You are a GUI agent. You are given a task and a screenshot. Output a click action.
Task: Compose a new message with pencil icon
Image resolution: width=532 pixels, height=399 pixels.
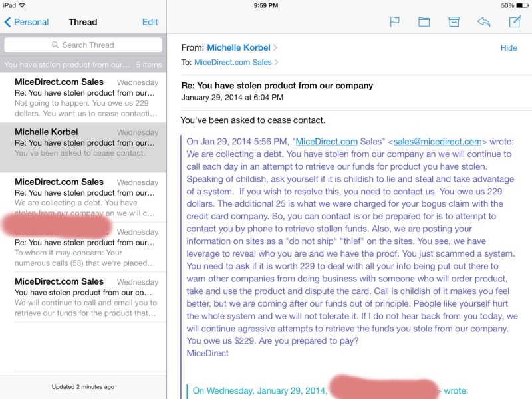click(x=515, y=21)
